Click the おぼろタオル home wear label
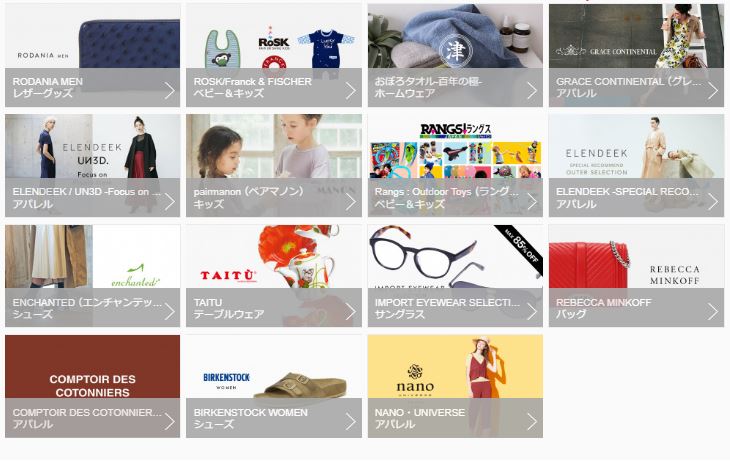The width and height of the screenshot is (730, 466). coord(428,87)
